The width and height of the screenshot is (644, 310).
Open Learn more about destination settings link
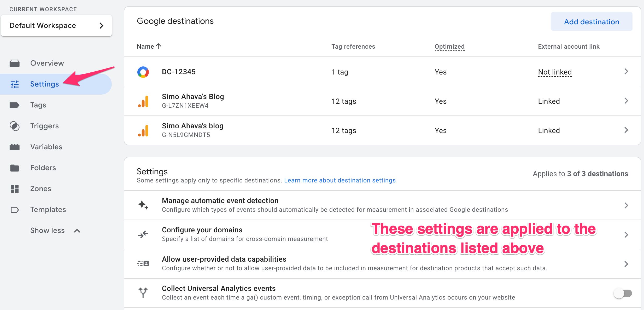pyautogui.click(x=340, y=180)
